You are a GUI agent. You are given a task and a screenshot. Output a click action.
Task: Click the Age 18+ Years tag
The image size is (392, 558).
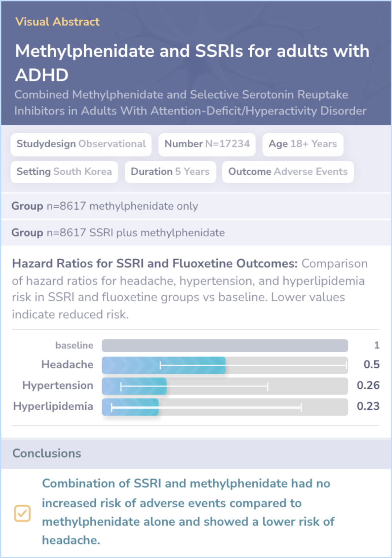pyautogui.click(x=303, y=144)
